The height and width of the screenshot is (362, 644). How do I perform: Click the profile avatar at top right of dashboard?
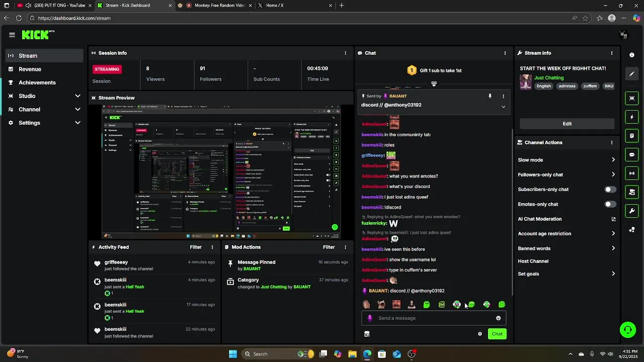pyautogui.click(x=623, y=35)
